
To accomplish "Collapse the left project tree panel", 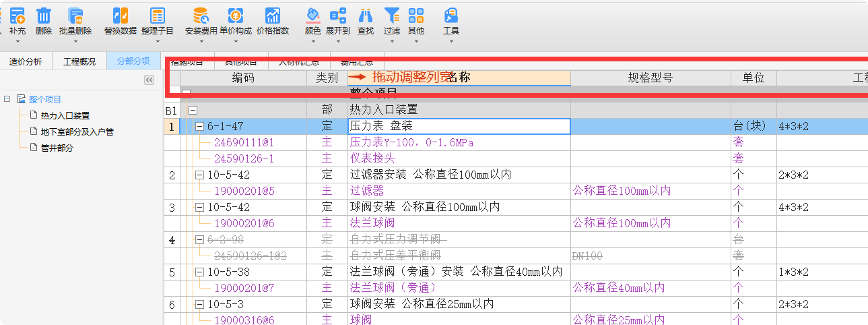I will click(x=149, y=80).
